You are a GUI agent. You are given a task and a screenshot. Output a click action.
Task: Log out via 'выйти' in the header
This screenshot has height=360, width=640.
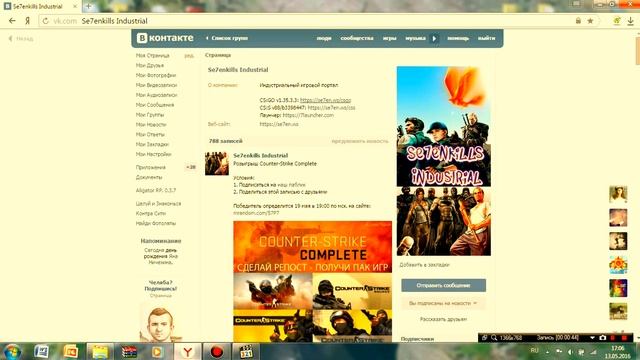(x=487, y=38)
